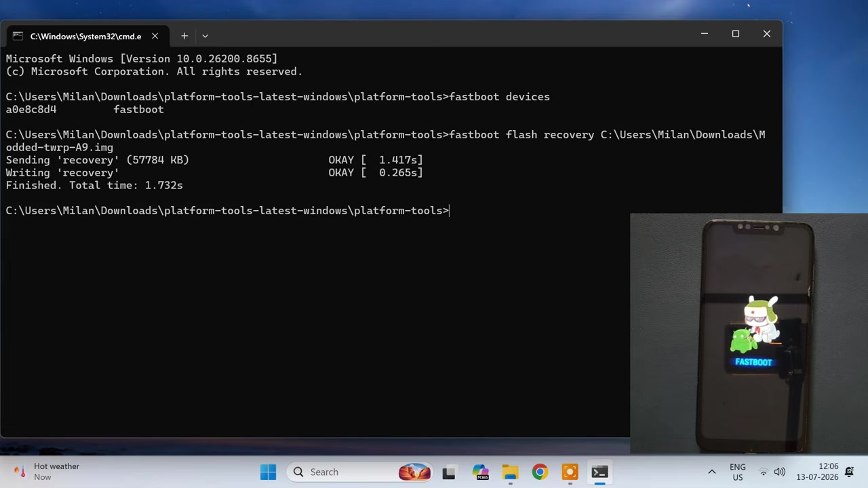Click the Microsoft Windows version line
This screenshot has height=488, width=868.
(x=142, y=59)
